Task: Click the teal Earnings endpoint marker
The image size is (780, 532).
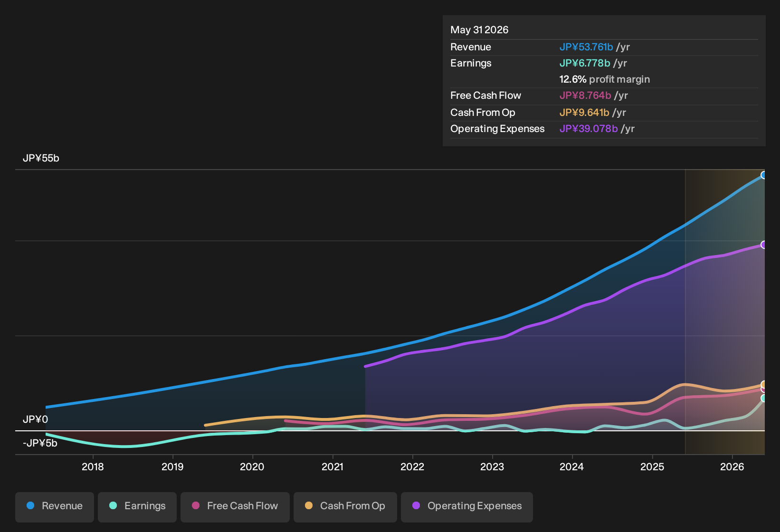Action: (763, 399)
